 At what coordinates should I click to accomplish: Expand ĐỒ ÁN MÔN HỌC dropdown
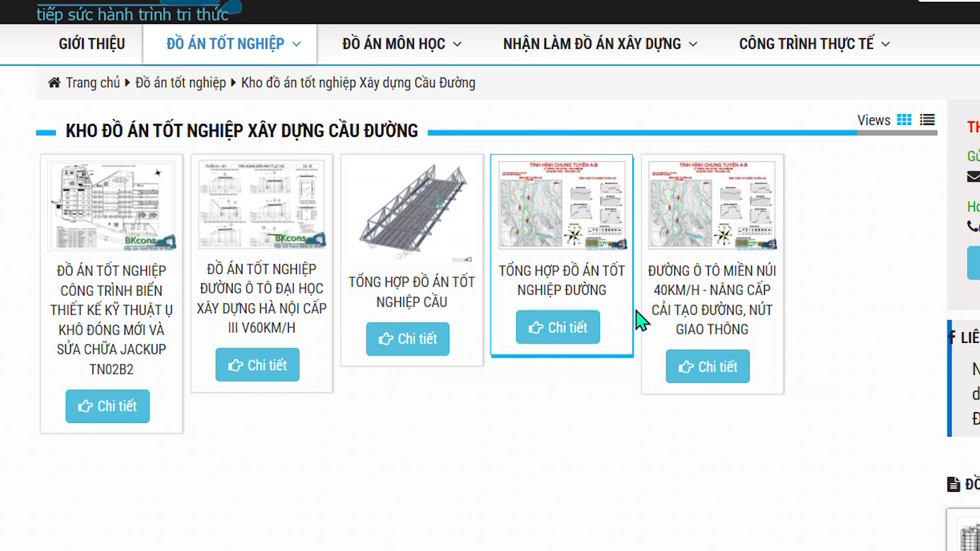(x=402, y=44)
